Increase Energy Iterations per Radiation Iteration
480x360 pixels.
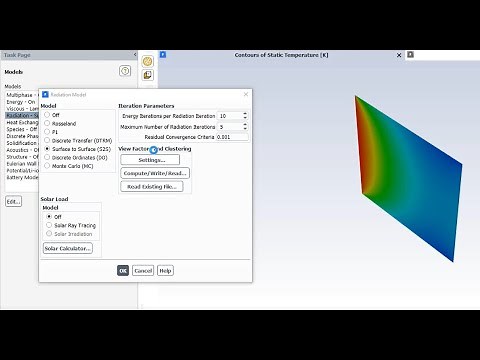[245, 114]
